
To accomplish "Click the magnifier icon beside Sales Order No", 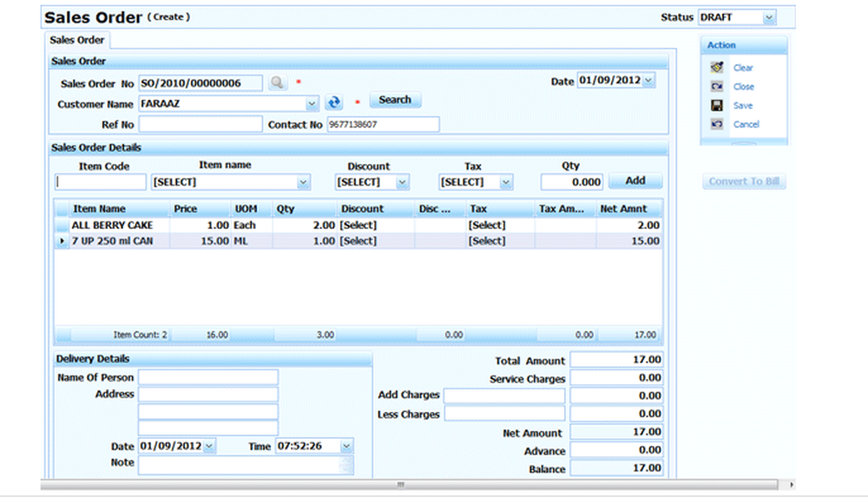I will (277, 82).
